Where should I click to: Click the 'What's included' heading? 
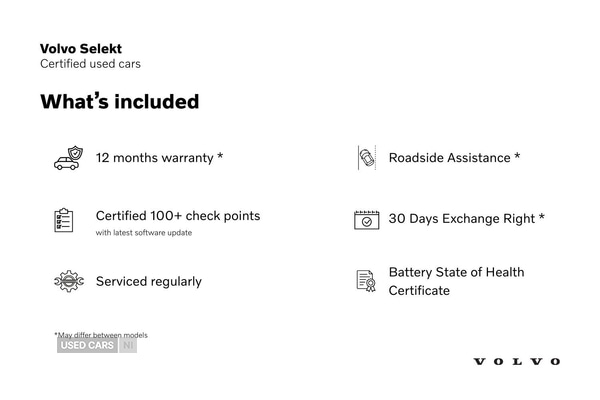pyautogui.click(x=119, y=102)
